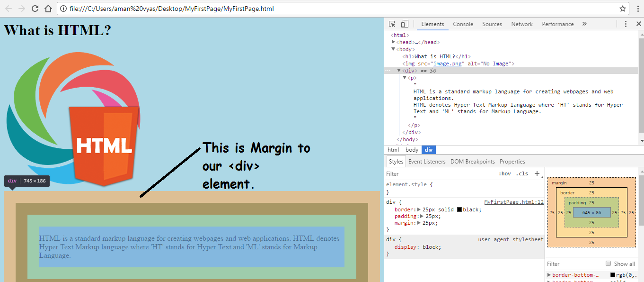Click the HTML logo image on the page
The height and width of the screenshot is (282, 644).
click(73, 119)
